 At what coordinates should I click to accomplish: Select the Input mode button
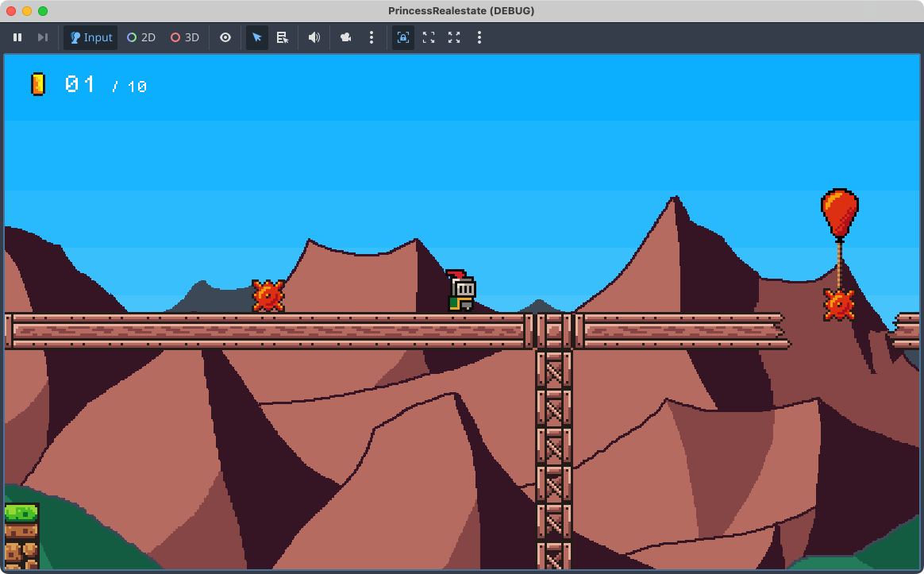pos(90,37)
